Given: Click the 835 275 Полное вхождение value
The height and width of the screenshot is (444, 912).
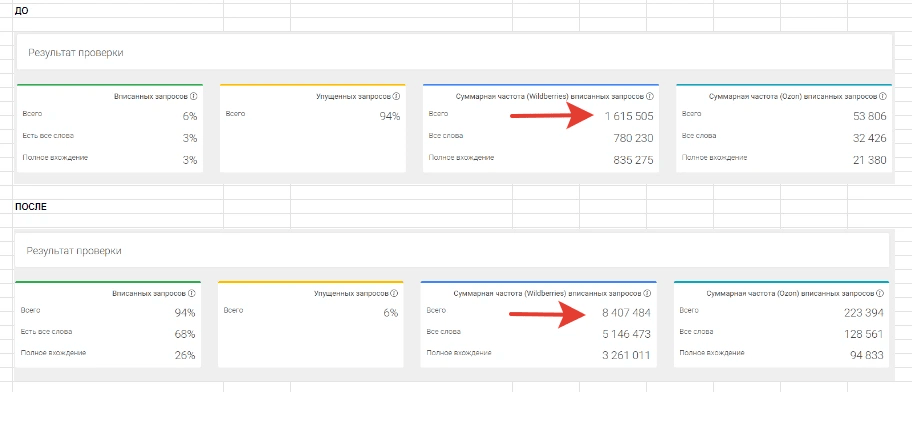Looking at the screenshot, I should 633,160.
